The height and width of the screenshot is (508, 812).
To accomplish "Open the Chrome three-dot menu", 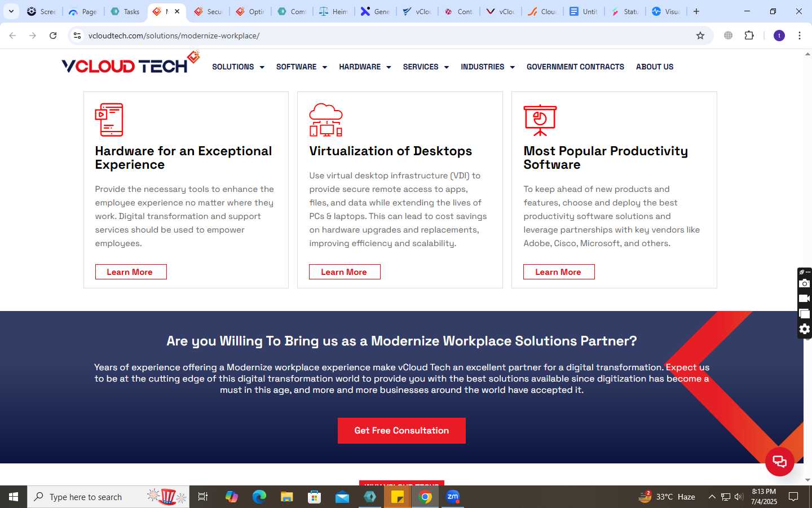I will click(x=800, y=36).
